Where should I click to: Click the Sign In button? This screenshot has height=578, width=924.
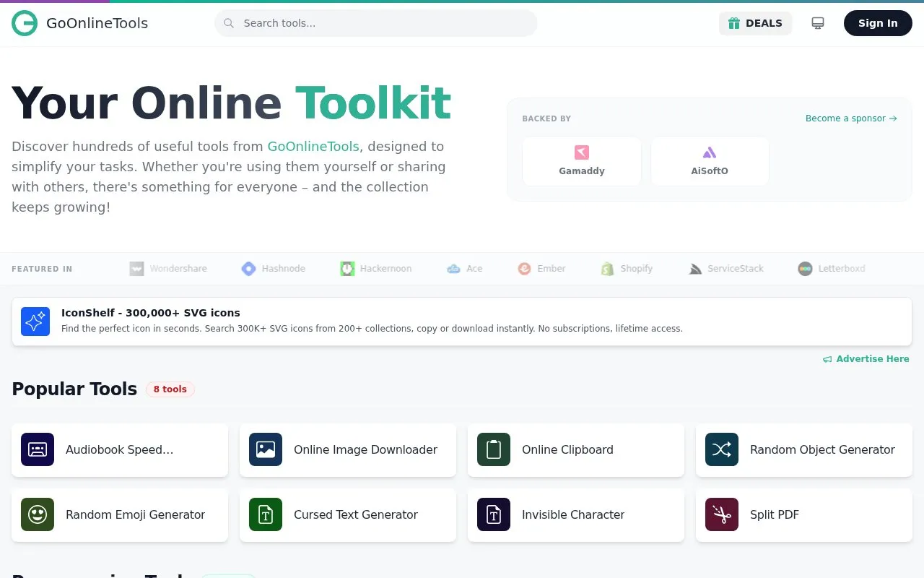tap(878, 23)
